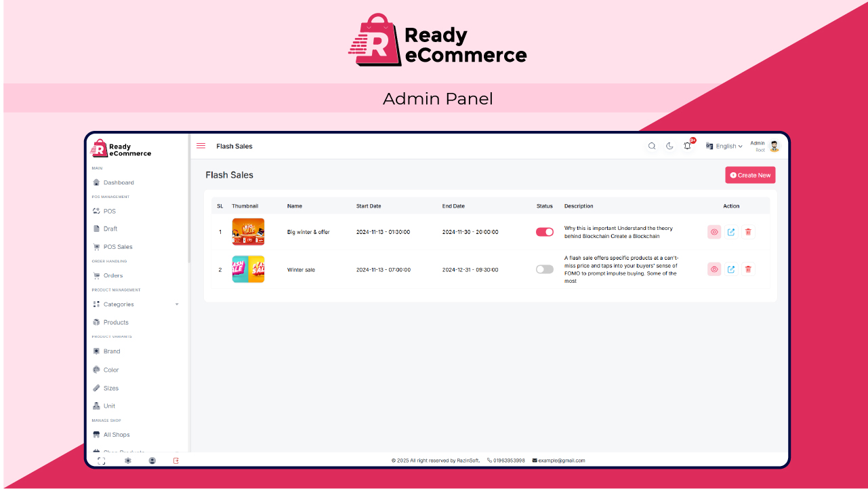868x489 pixels.
Task: Open notifications using the bell icon
Action: coord(687,146)
